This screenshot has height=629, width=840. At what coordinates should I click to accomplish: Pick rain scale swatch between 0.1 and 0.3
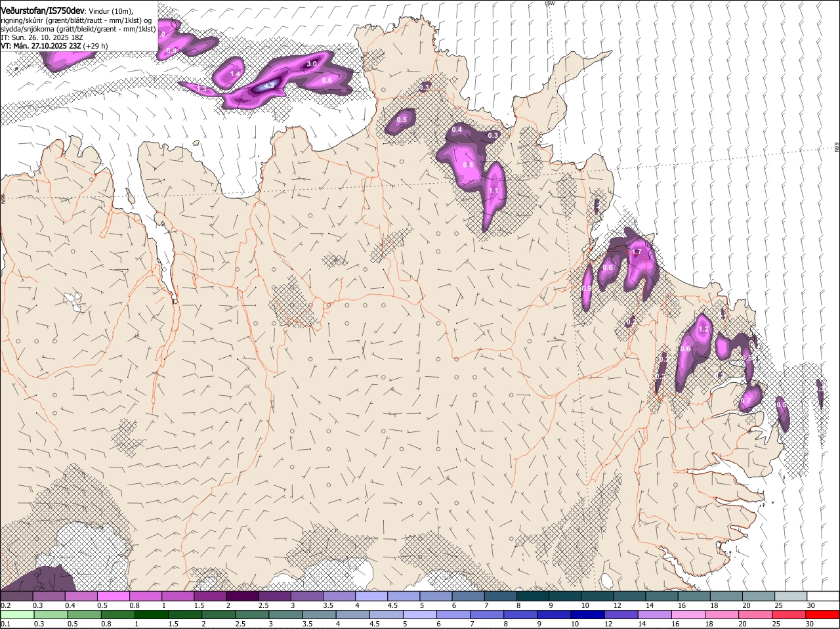(16, 615)
